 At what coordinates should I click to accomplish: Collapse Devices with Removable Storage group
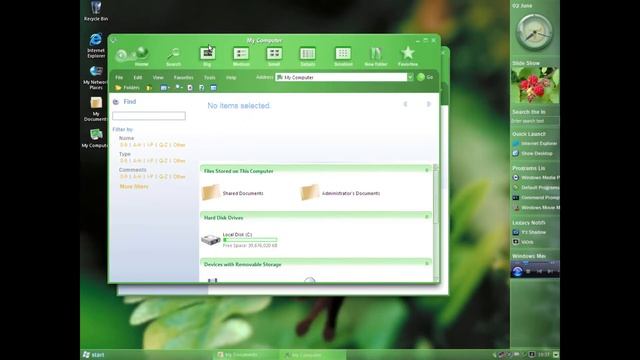click(x=427, y=263)
